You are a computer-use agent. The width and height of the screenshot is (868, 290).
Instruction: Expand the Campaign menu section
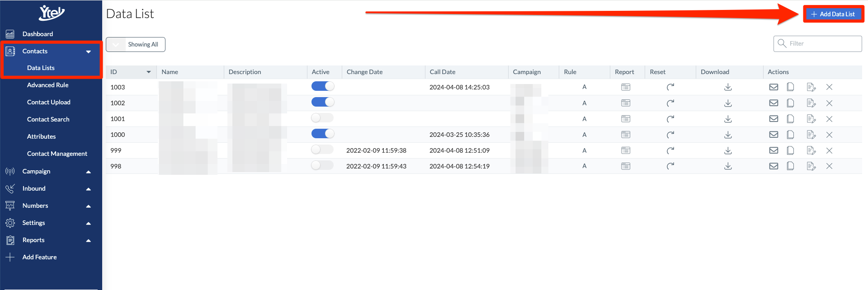[89, 172]
